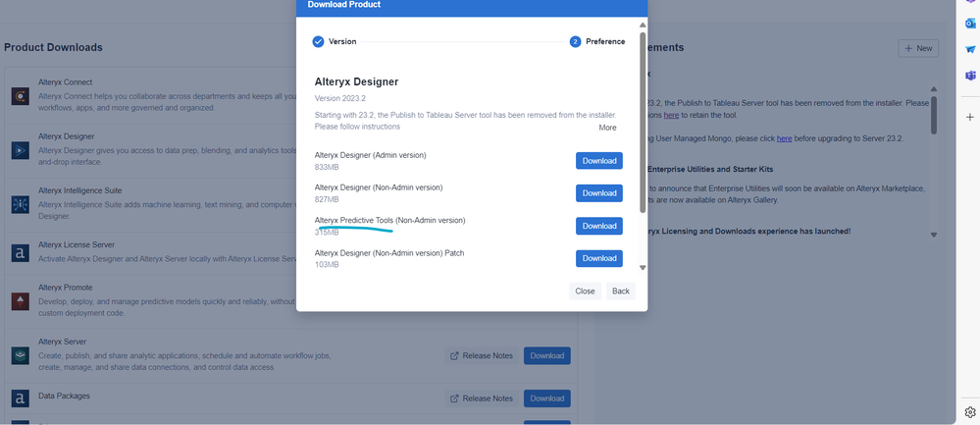This screenshot has height=425, width=980.
Task: Download Alteryx Designer (Non-Admin version) Patch
Action: (x=598, y=258)
